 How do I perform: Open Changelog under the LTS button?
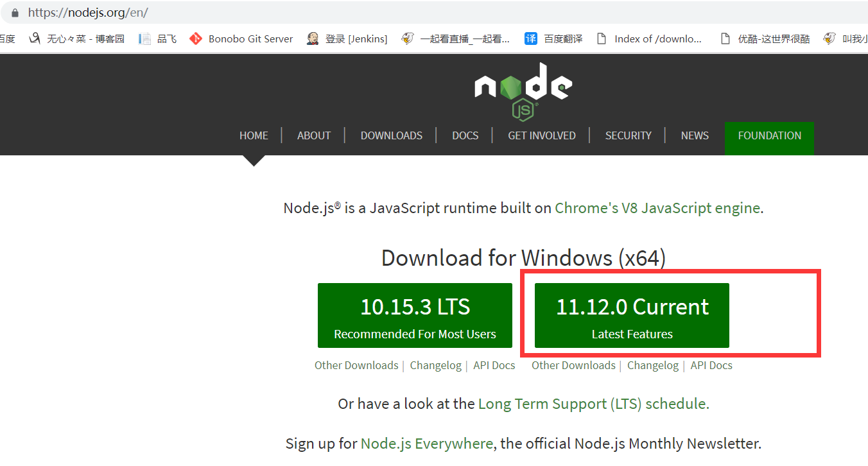tap(436, 365)
